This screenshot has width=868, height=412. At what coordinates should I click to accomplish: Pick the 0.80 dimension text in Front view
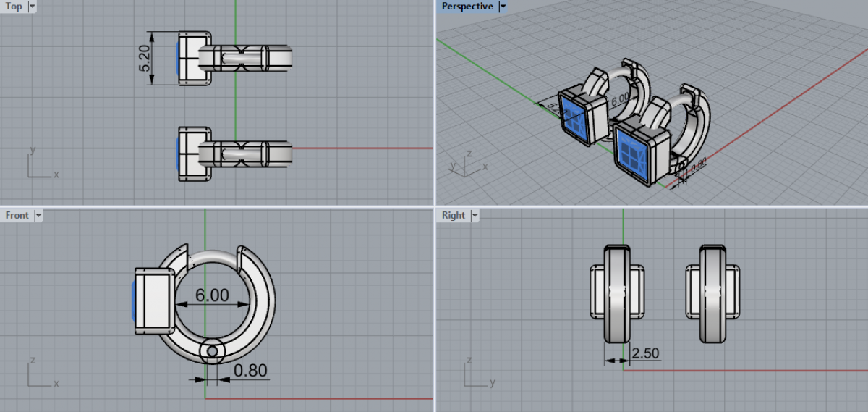pos(250,371)
